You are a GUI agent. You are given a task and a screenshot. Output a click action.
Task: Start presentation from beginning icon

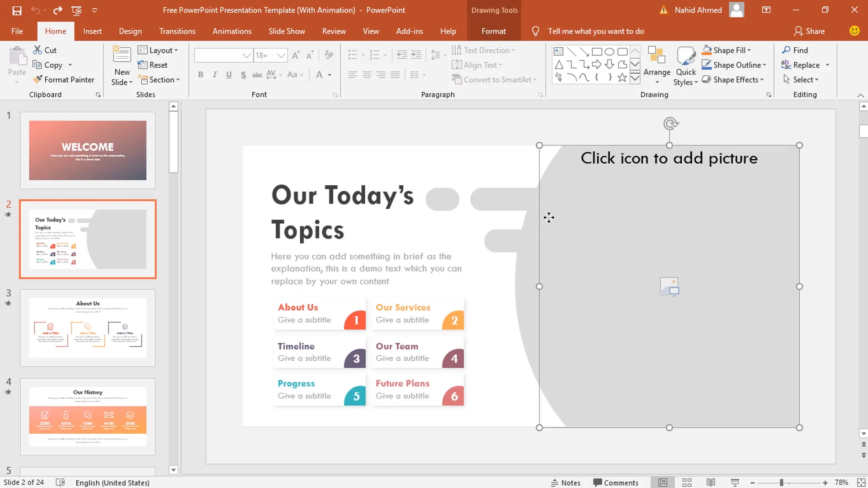[76, 10]
